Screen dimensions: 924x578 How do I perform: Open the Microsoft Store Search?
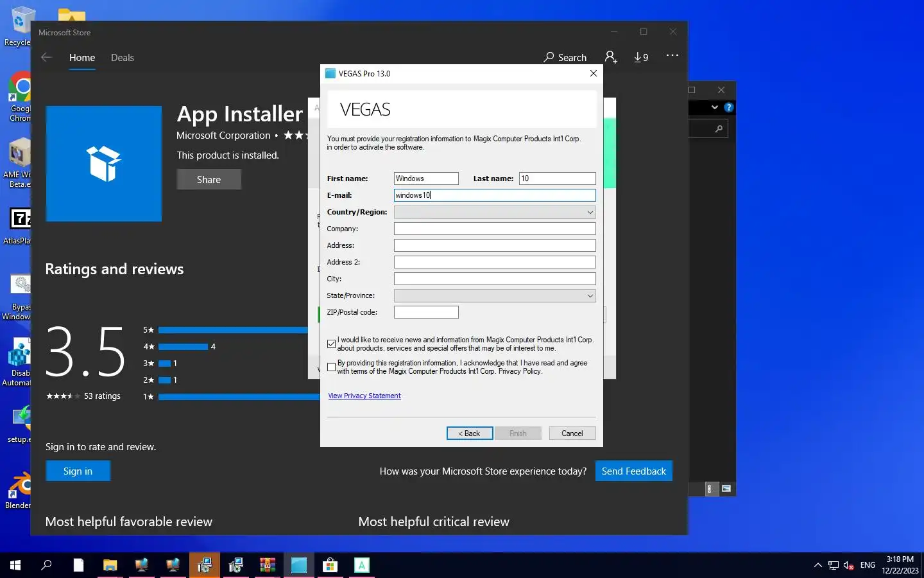pyautogui.click(x=565, y=58)
